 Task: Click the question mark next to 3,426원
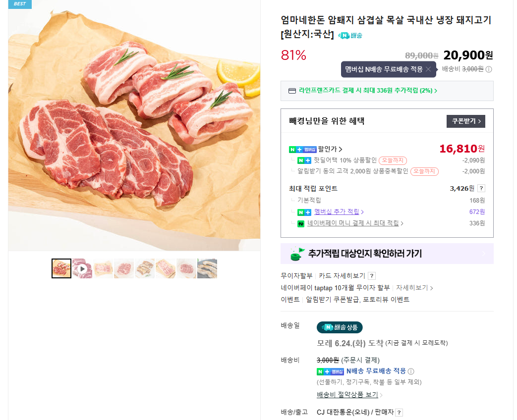[481, 188]
